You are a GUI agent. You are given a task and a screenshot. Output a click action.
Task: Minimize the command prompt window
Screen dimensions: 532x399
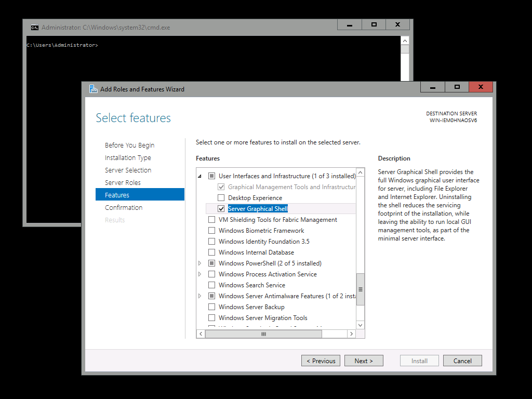pyautogui.click(x=350, y=25)
